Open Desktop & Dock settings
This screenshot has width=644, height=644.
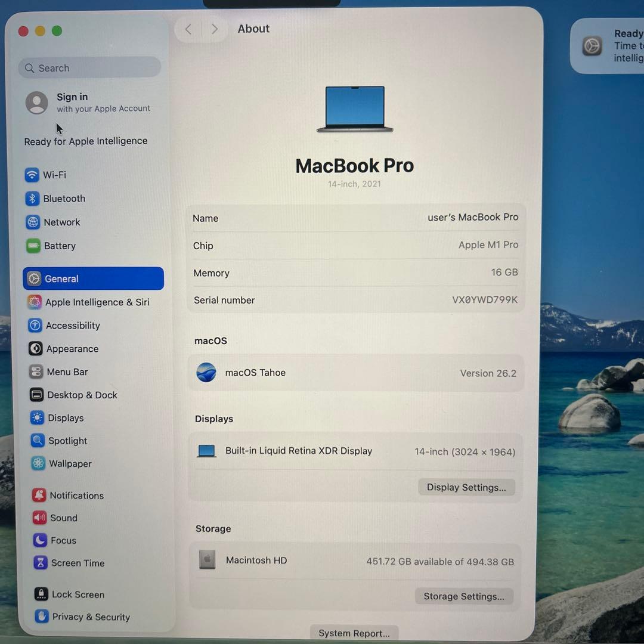tap(82, 395)
